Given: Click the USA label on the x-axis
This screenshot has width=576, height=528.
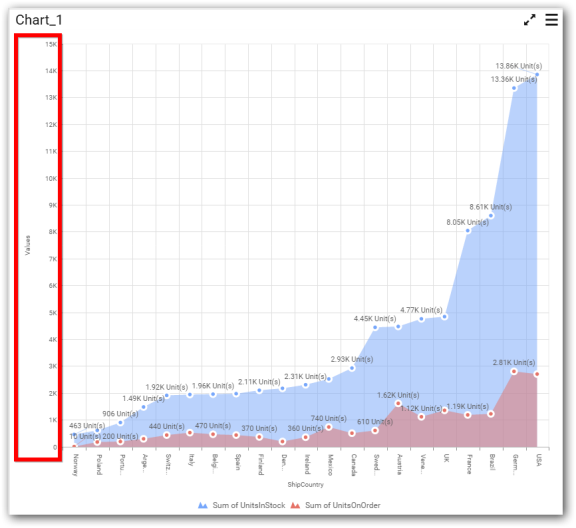Looking at the screenshot, I should pyautogui.click(x=538, y=460).
